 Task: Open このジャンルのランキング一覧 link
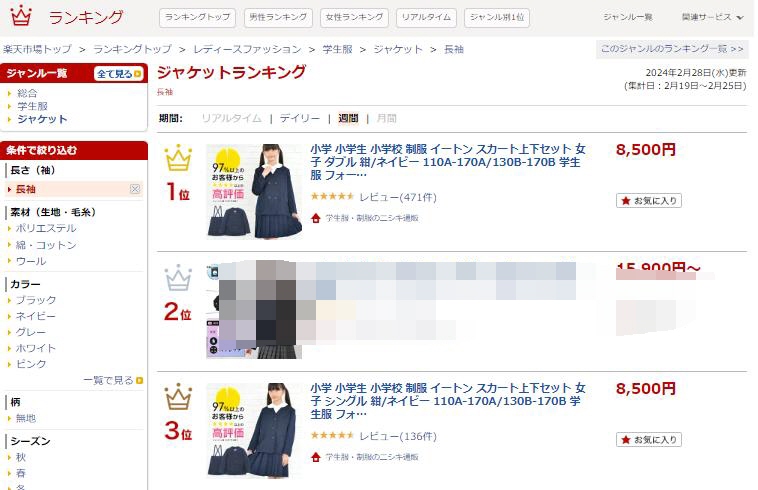tap(672, 49)
